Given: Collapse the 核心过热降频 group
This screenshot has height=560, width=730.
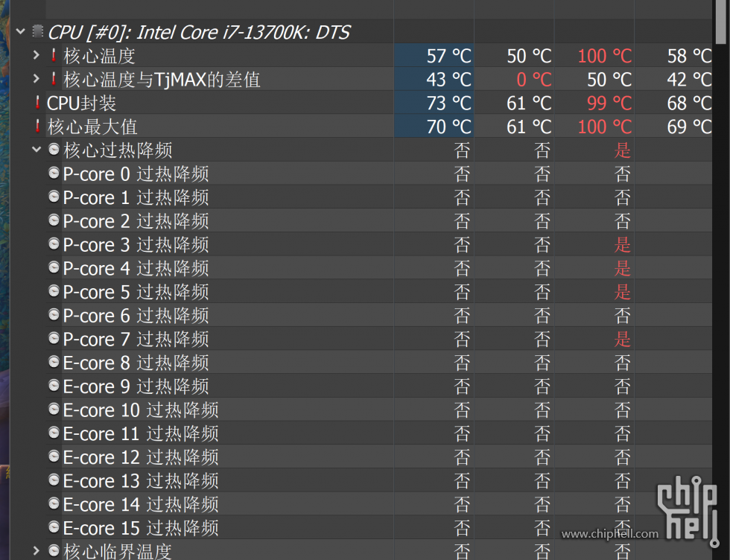Looking at the screenshot, I should (36, 150).
